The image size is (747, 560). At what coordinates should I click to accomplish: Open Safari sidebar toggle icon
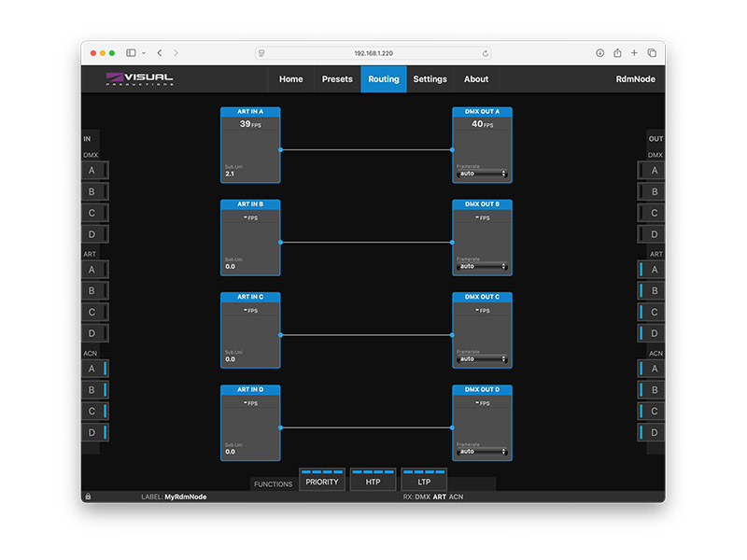point(131,53)
